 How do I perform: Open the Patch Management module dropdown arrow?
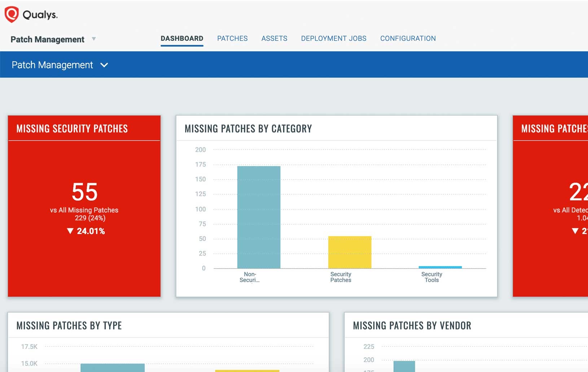coord(94,39)
